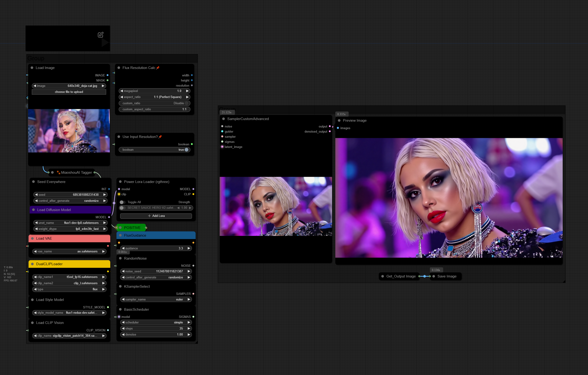588x375 pixels.
Task: Click the collapse dot on the KSamplerSelect node
Action: (120, 286)
